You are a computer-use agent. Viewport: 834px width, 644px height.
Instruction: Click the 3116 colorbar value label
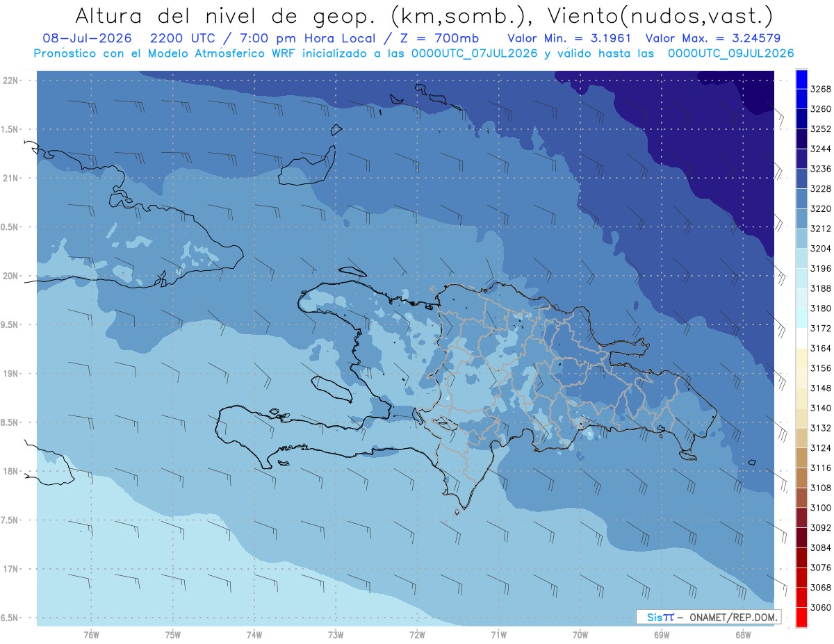(x=820, y=468)
